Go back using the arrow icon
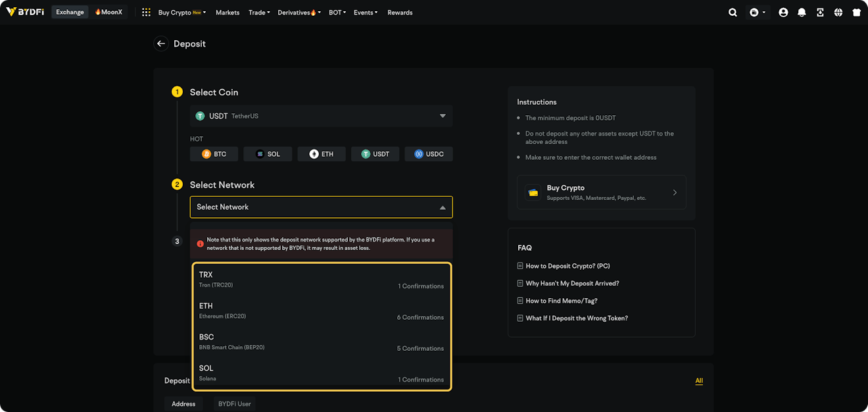This screenshot has width=868, height=412. [161, 44]
